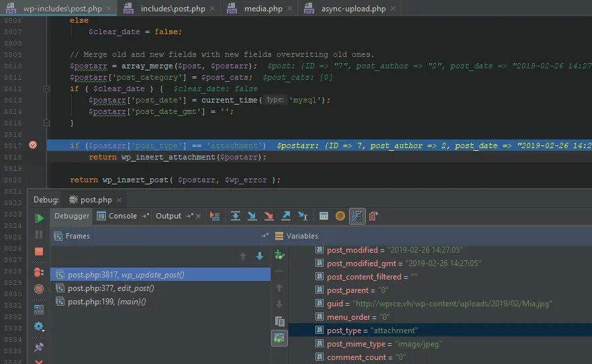
Task: Switch to wp-includes\post.php editor tab
Action: coord(58,8)
